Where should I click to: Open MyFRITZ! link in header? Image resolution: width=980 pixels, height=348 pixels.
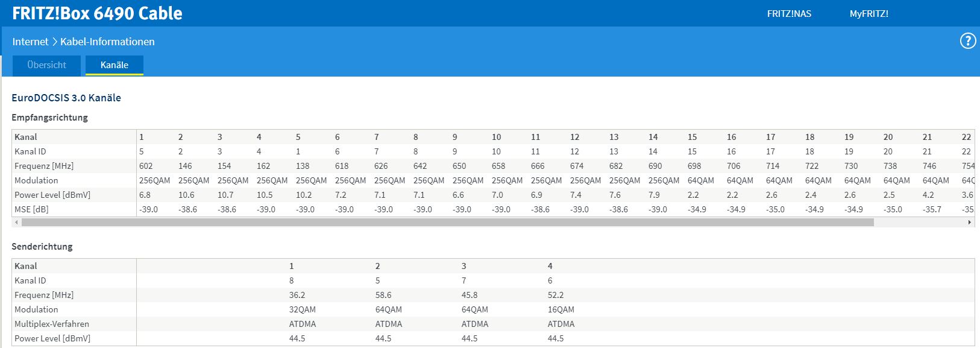[868, 13]
